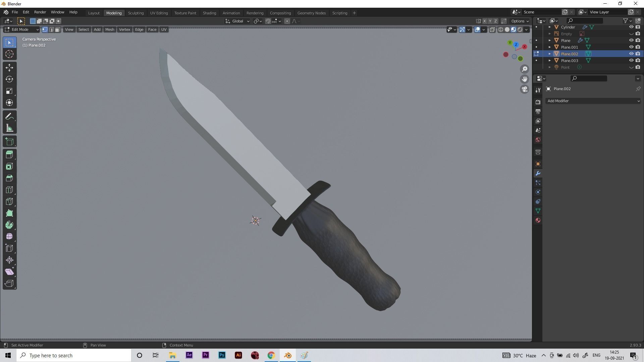Activate the Poly Build tool
This screenshot has height=362, width=644.
9,214
